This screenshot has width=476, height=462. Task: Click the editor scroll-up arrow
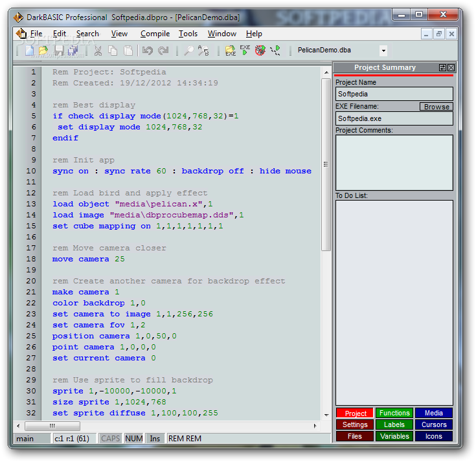[x=326, y=73]
